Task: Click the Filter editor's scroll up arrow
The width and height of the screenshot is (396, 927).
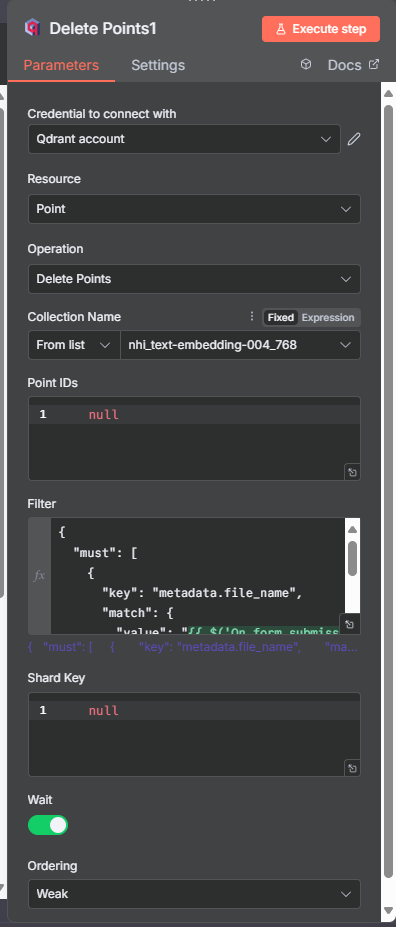Action: click(x=352, y=529)
